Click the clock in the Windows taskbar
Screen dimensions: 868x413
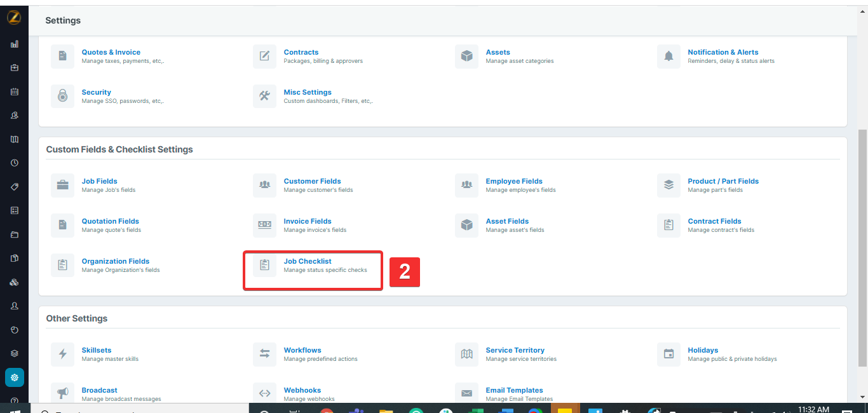click(813, 409)
